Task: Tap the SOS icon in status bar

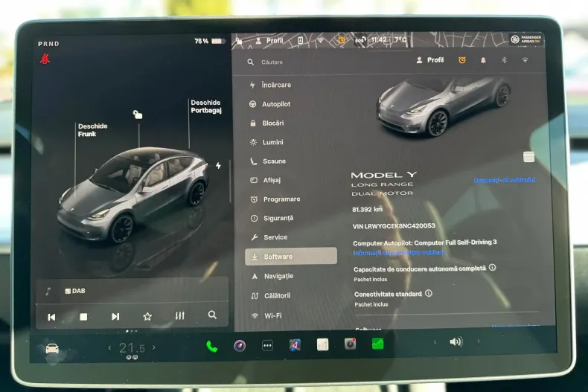Action: pyautogui.click(x=360, y=39)
